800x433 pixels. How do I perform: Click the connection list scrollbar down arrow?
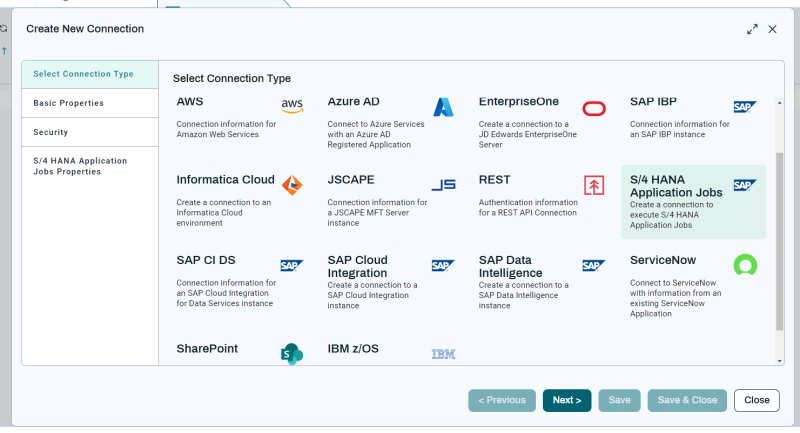(780, 361)
